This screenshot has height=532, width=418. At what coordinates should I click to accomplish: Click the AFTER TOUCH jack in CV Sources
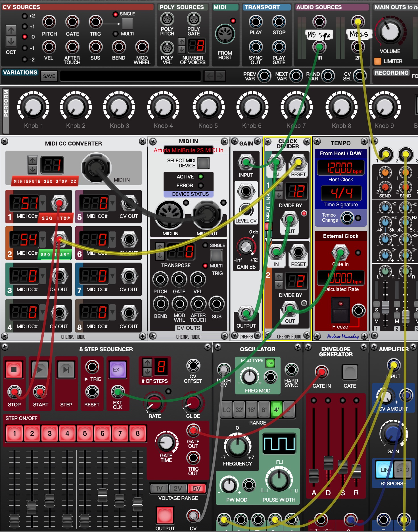72,47
